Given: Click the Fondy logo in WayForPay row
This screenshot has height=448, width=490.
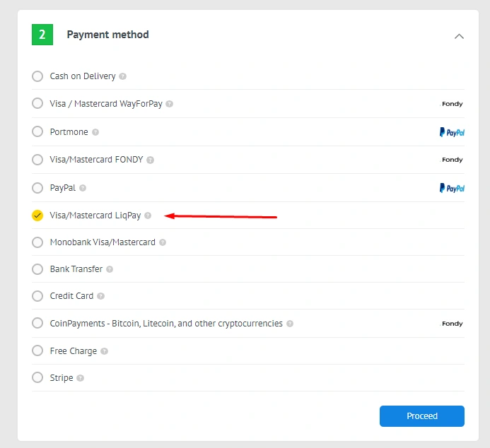Looking at the screenshot, I should (452, 104).
